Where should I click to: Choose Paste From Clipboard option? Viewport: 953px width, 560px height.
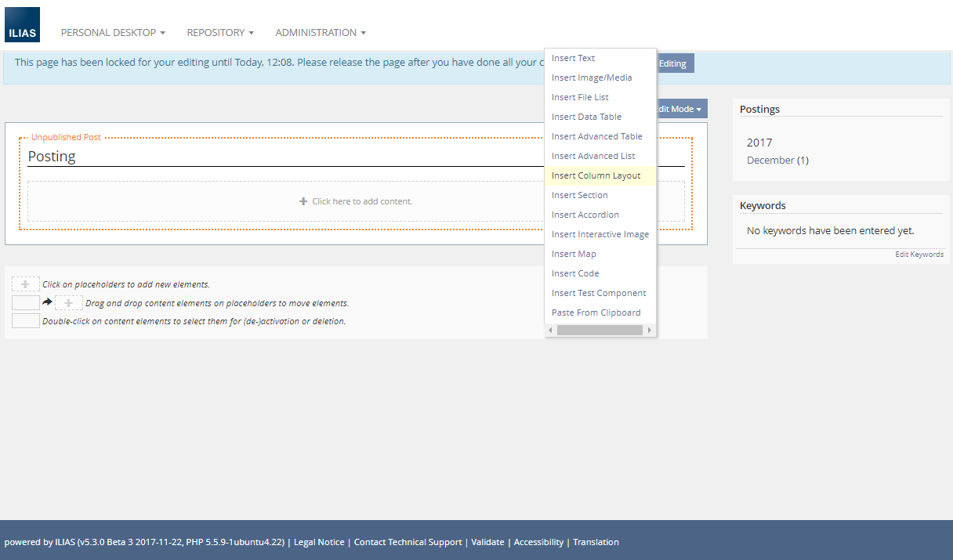596,313
